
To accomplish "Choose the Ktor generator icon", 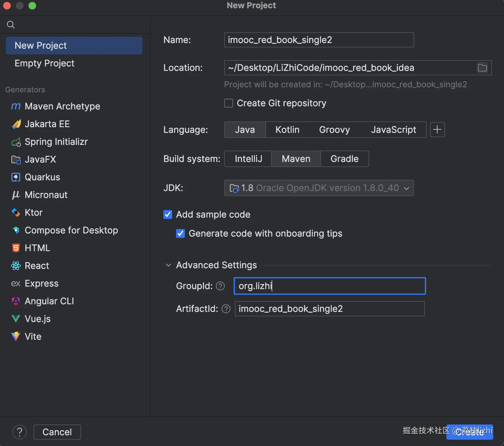I will [16, 213].
